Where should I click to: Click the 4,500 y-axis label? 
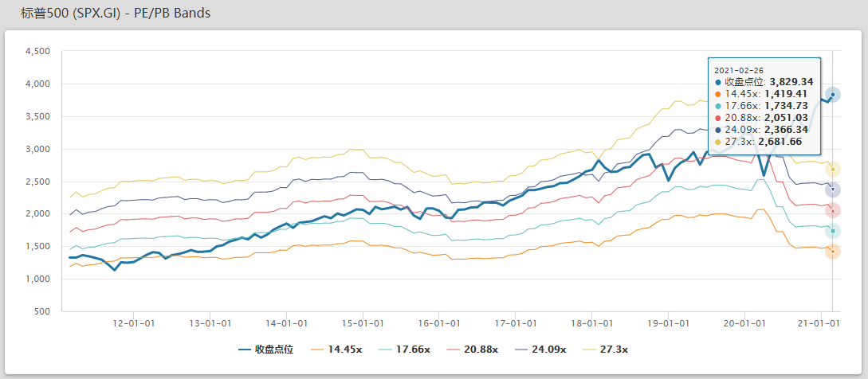(x=37, y=52)
